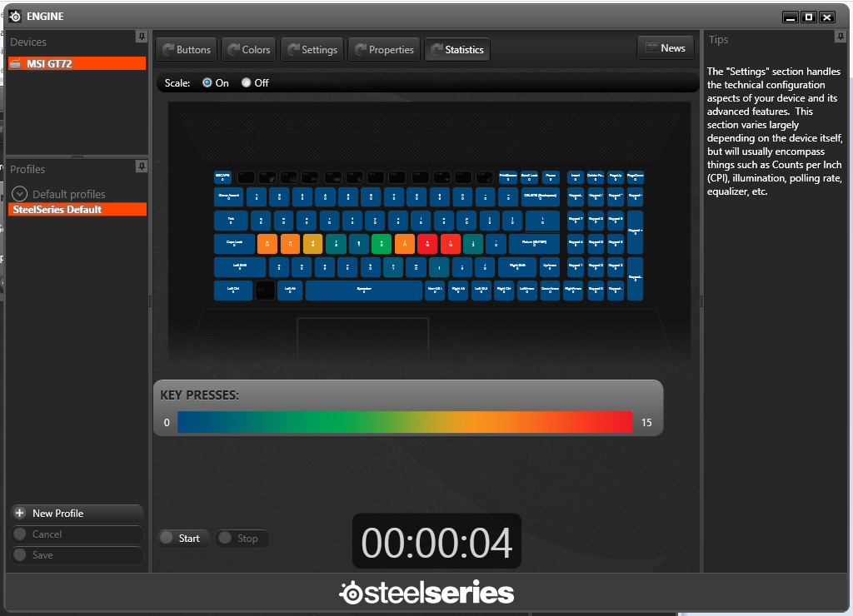Select the Tab key on the keyboard map
Viewport: 853px width, 616px height.
[x=231, y=221]
